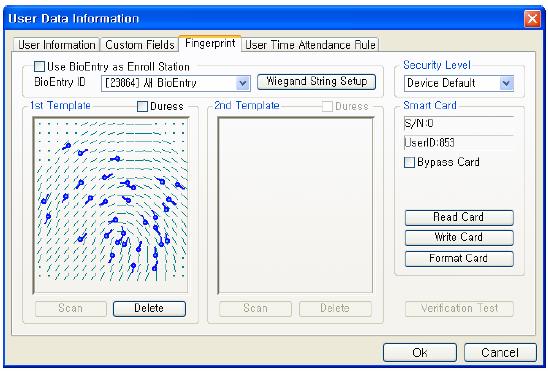The image size is (548, 371).
Task: Select the Fingerprint tab
Action: pyautogui.click(x=210, y=43)
